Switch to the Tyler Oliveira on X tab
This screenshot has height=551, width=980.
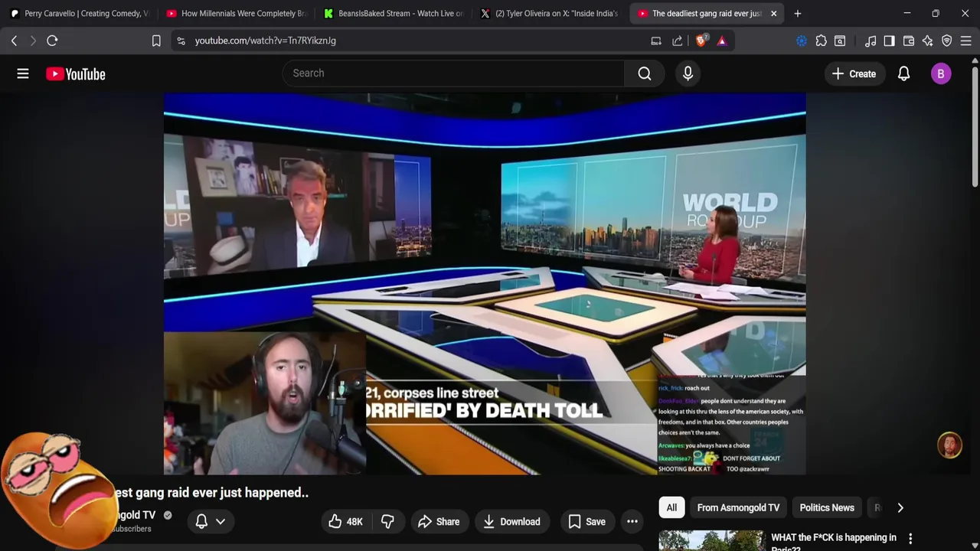(550, 13)
